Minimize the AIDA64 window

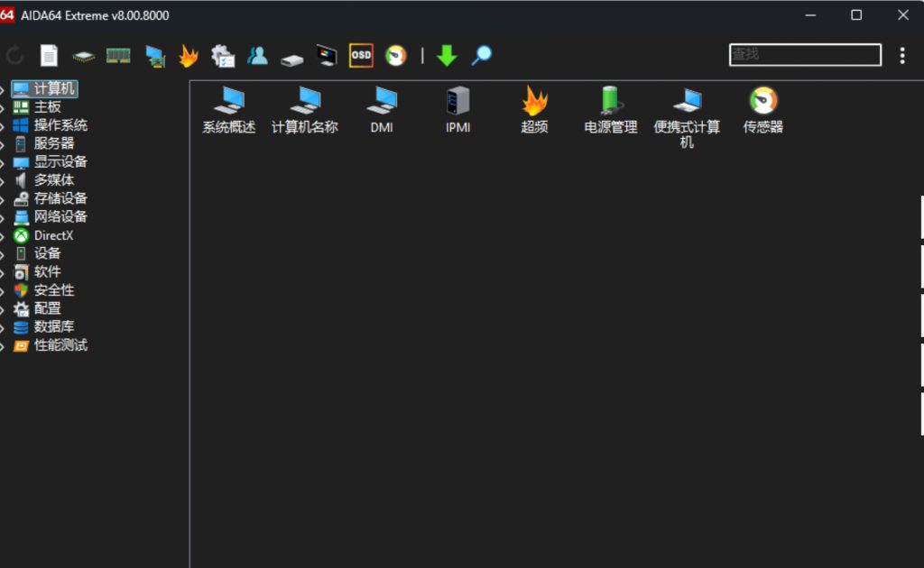coord(811,15)
